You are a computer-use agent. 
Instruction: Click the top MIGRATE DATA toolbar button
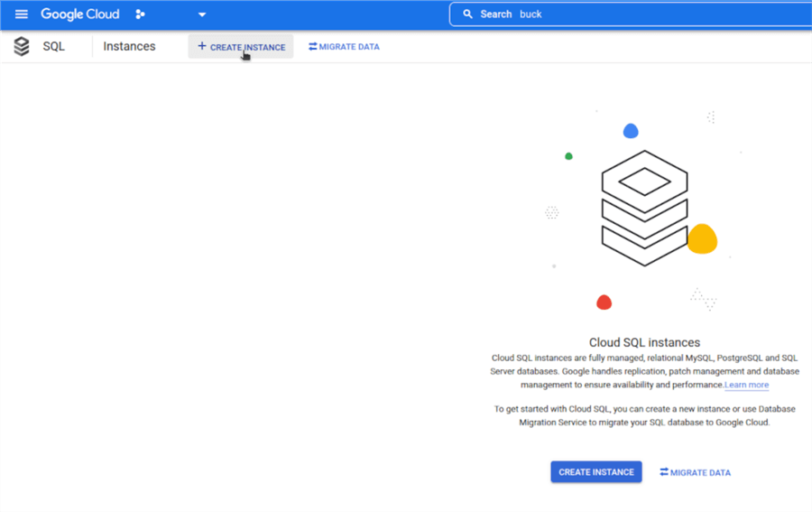[x=344, y=47]
